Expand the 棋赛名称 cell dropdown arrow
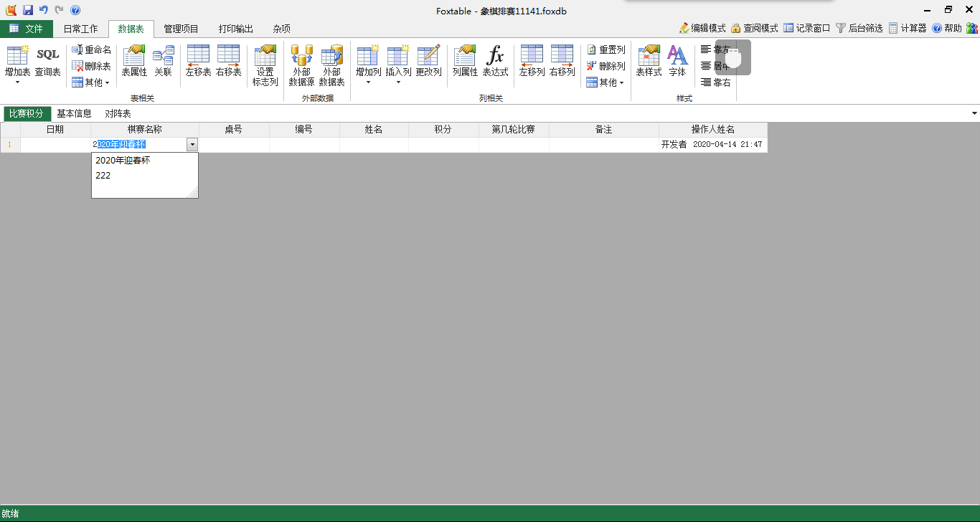 tap(192, 145)
